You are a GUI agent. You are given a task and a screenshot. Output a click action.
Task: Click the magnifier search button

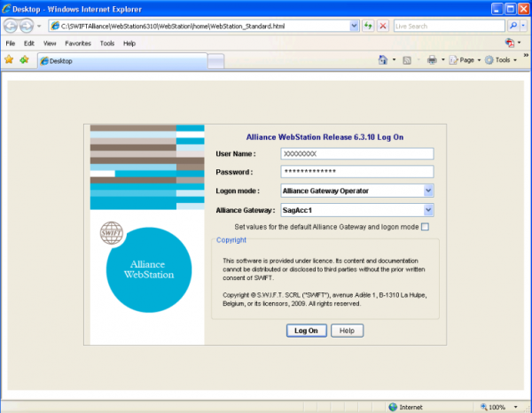(x=513, y=26)
